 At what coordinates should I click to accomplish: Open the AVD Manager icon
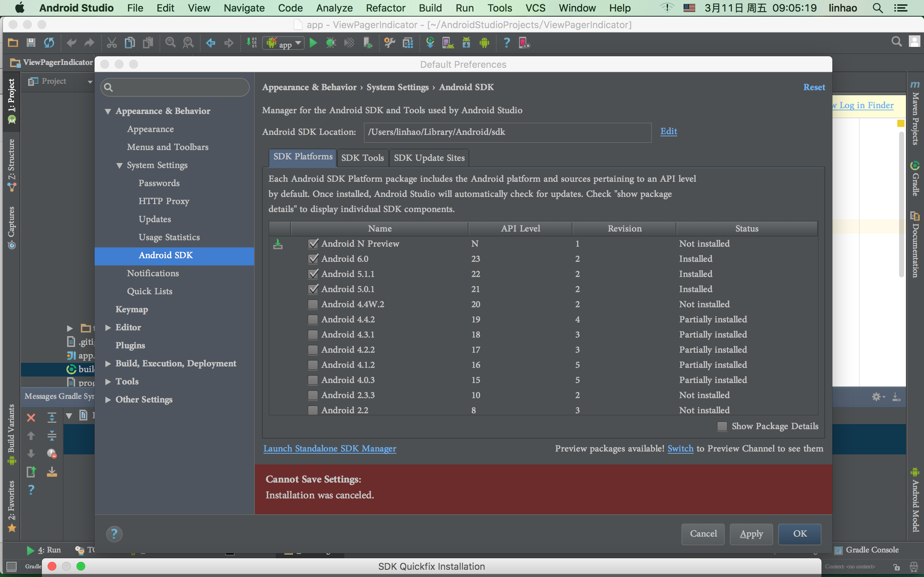(x=448, y=43)
